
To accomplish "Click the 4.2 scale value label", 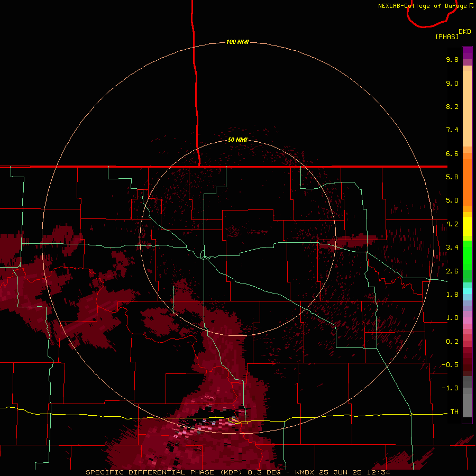I will tap(452, 224).
